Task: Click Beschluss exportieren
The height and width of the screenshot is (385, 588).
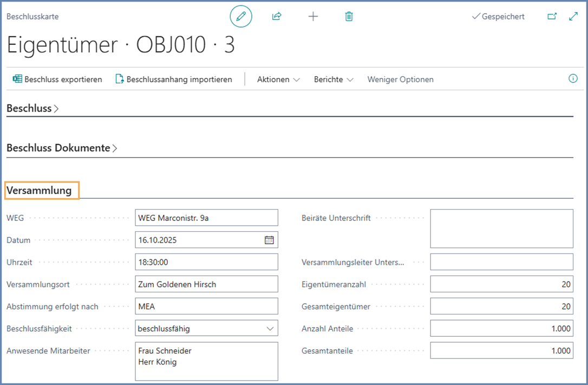Action: [x=57, y=80]
